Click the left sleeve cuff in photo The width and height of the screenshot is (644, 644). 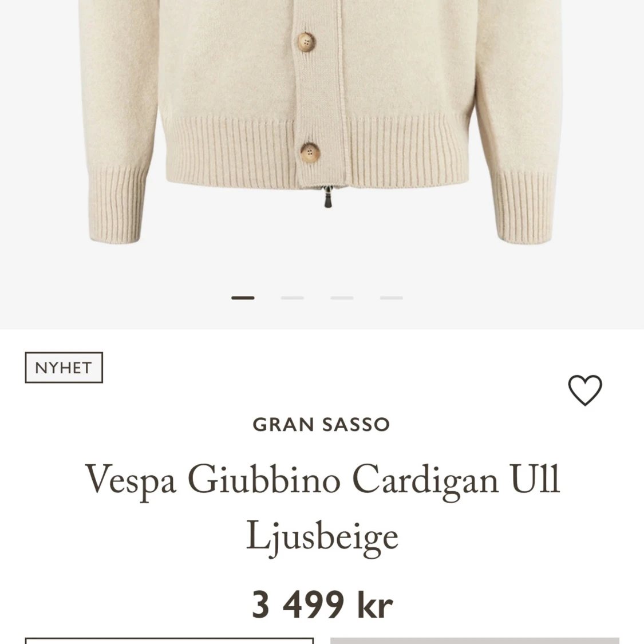116,207
